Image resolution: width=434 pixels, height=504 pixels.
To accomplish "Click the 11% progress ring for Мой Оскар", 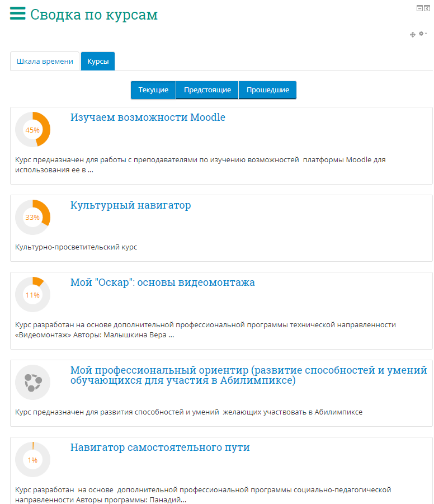I will pos(32,295).
